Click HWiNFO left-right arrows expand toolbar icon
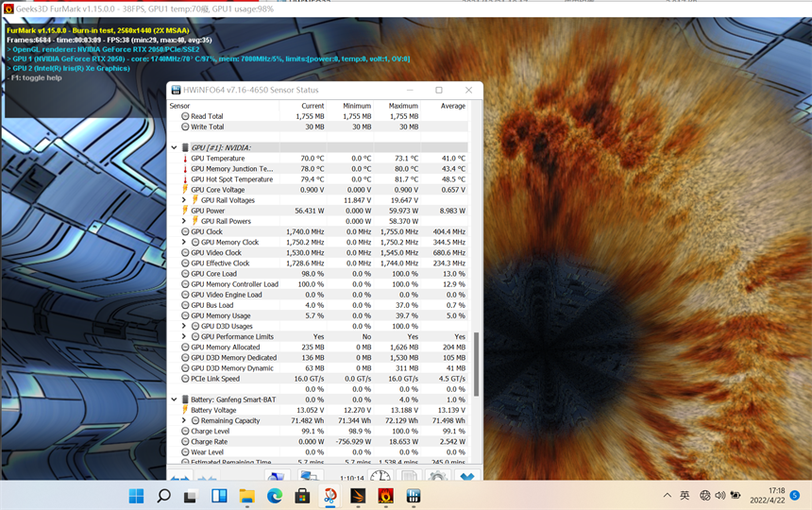 click(179, 477)
